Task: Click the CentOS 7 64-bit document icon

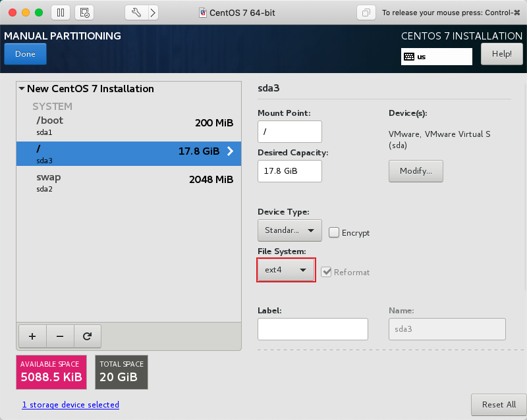Action: (x=203, y=13)
